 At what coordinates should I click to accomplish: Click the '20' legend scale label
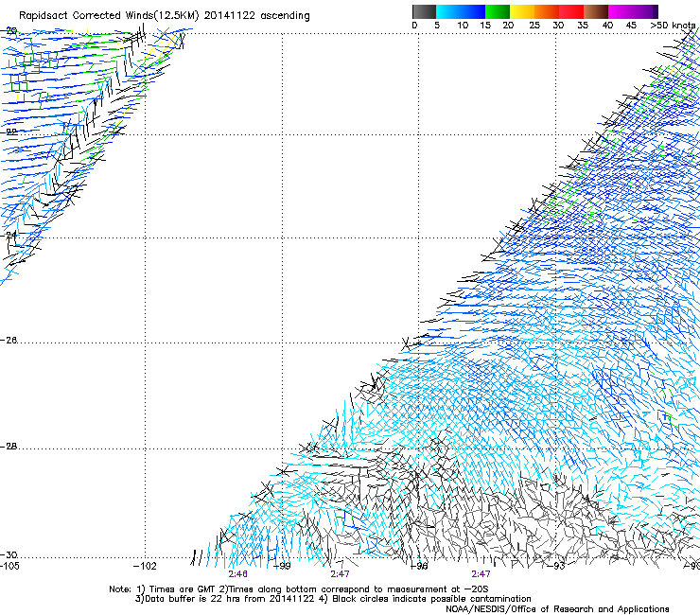(x=508, y=26)
